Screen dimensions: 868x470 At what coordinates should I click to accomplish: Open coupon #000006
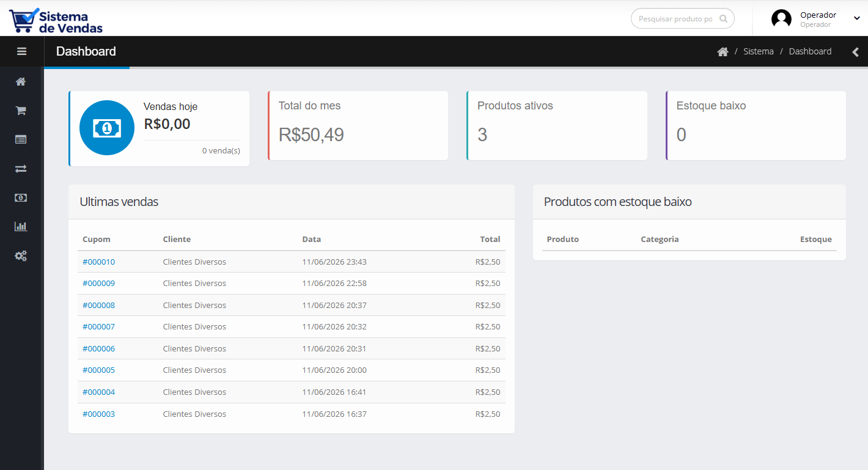click(x=98, y=348)
